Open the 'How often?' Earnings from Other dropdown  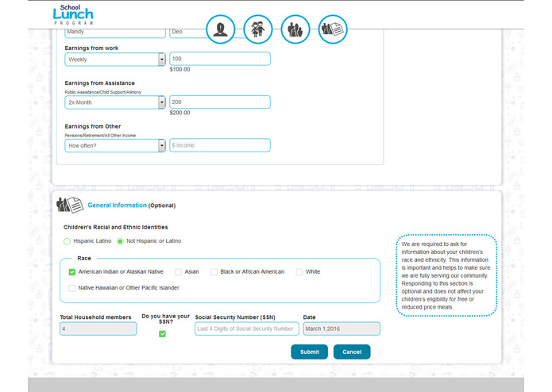coord(115,145)
